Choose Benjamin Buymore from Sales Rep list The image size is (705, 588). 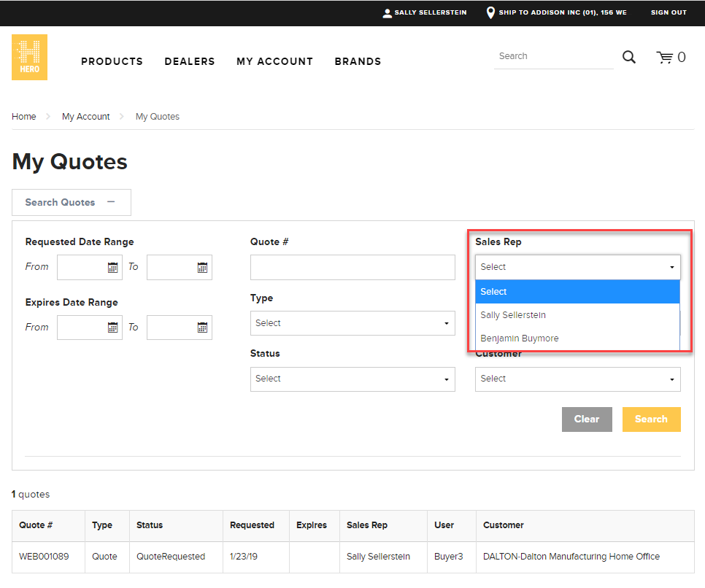[577, 339]
